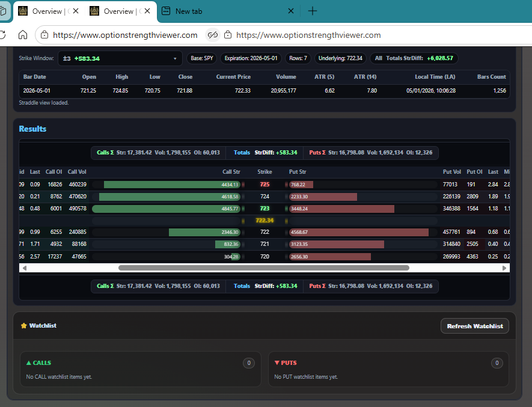This screenshot has height=407, width=532.
Task: Click the split-screen link icon between address bars
Action: [213, 35]
